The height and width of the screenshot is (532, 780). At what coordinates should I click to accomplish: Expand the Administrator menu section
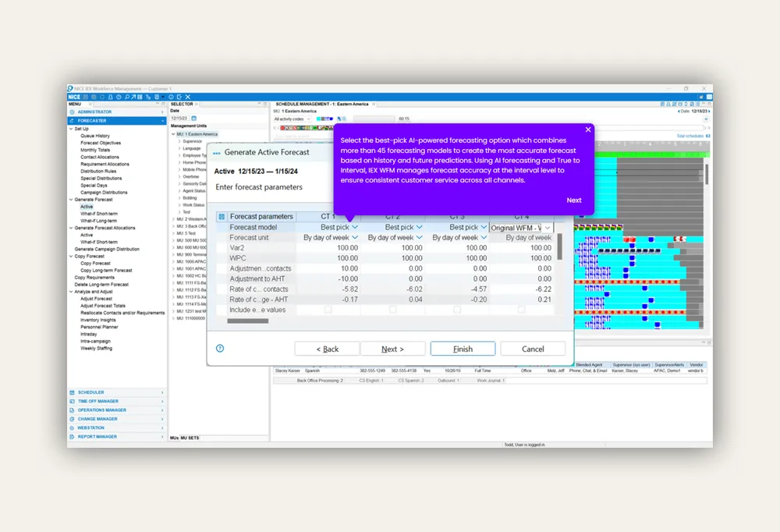click(117, 112)
